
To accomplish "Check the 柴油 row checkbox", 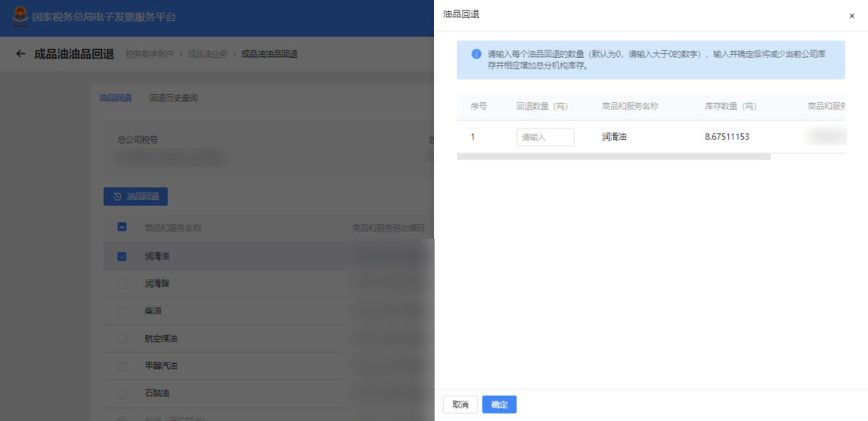I will coord(122,312).
